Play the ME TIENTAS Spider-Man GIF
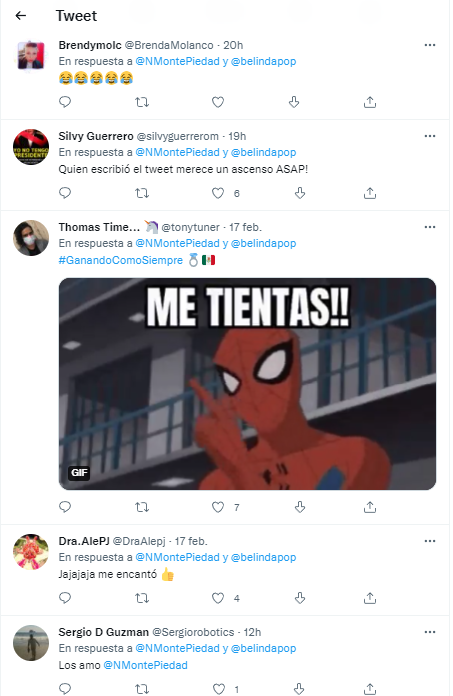Image resolution: width=453 pixels, height=696 pixels. tap(247, 384)
